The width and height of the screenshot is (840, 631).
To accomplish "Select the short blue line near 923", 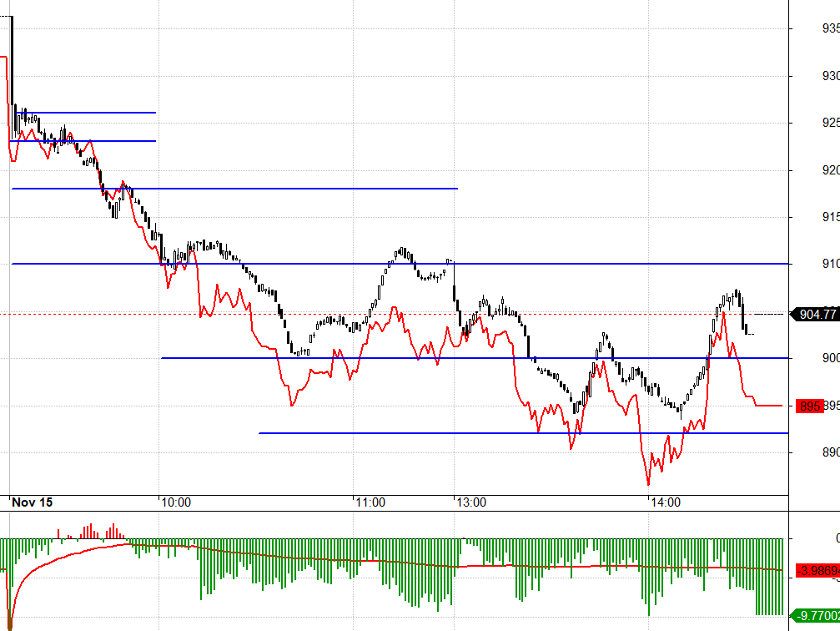I will point(83,141).
